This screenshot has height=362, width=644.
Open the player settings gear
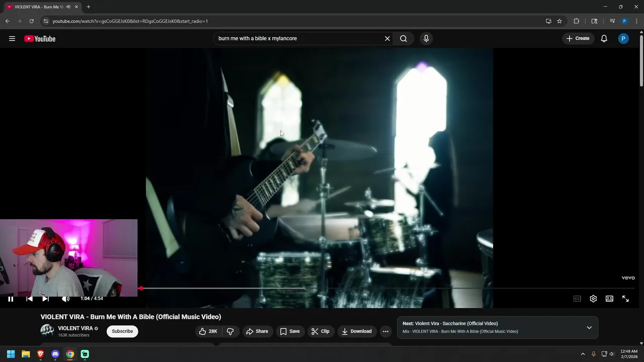[593, 299]
